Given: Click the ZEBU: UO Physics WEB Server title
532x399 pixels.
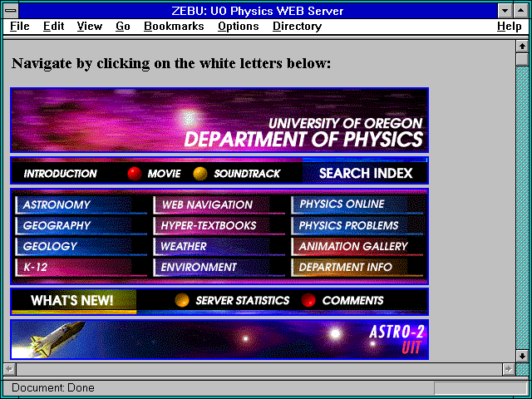Looking at the screenshot, I should coord(258,11).
